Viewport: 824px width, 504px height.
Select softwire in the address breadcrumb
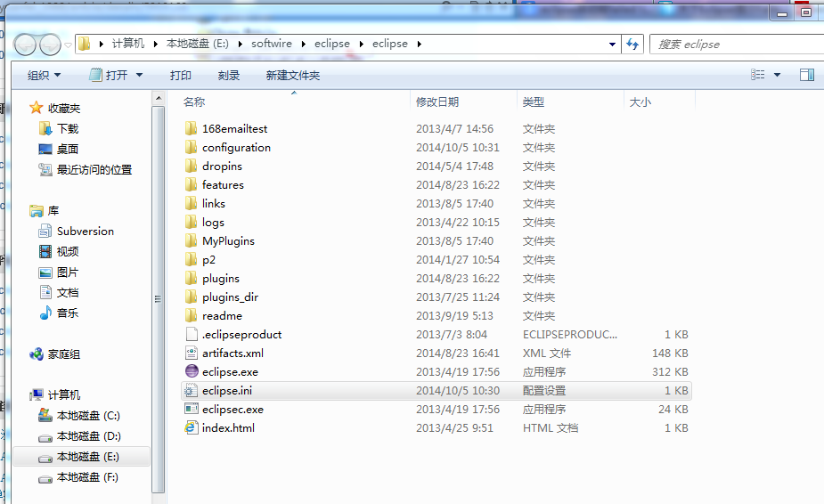tap(271, 44)
